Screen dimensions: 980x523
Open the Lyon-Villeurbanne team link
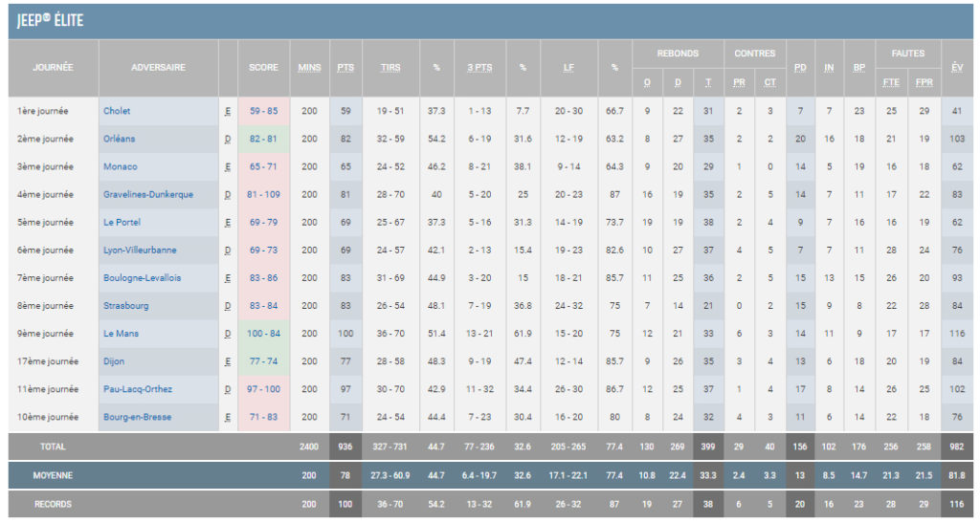pos(140,251)
